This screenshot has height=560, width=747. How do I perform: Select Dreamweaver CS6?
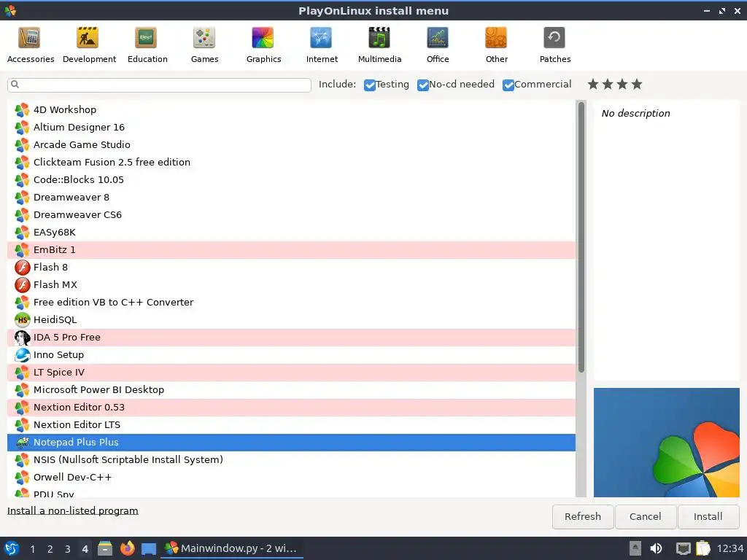pyautogui.click(x=291, y=215)
